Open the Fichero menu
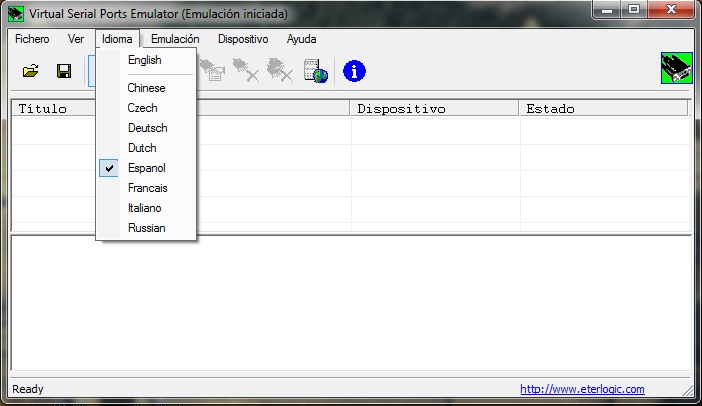Image resolution: width=702 pixels, height=406 pixels. [x=32, y=39]
